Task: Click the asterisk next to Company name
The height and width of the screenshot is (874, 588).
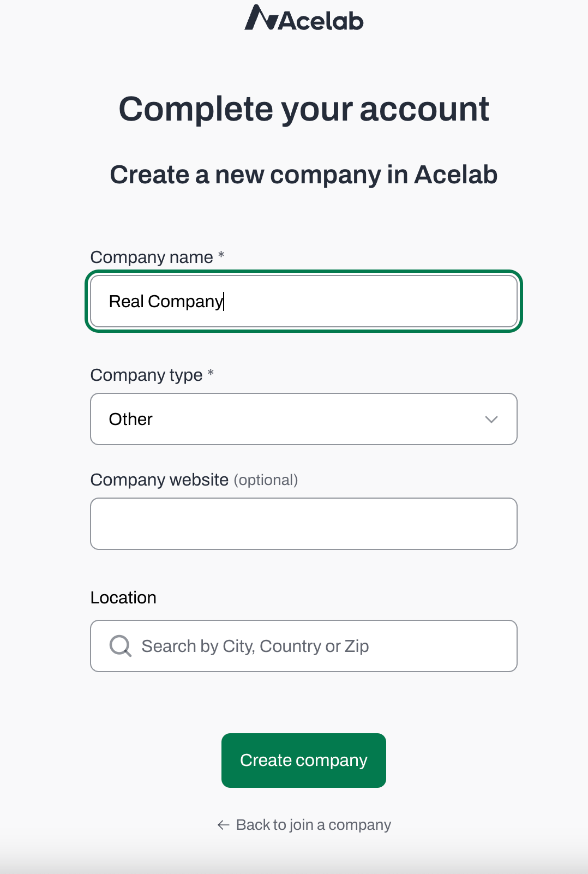Action: click(221, 255)
